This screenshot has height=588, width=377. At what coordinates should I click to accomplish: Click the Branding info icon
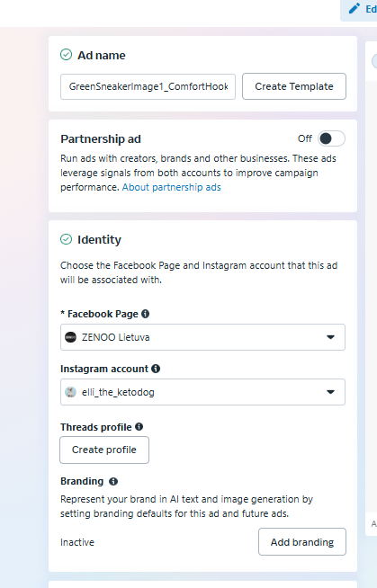point(113,481)
